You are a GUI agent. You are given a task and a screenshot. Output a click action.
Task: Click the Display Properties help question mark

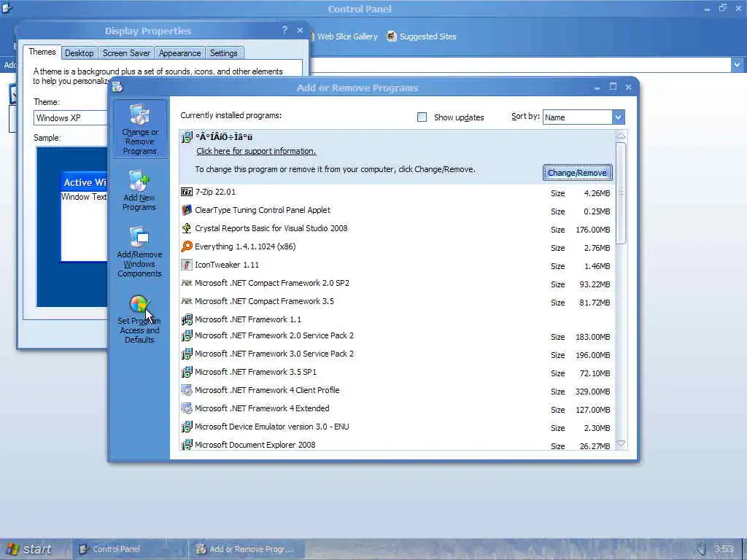coord(285,30)
